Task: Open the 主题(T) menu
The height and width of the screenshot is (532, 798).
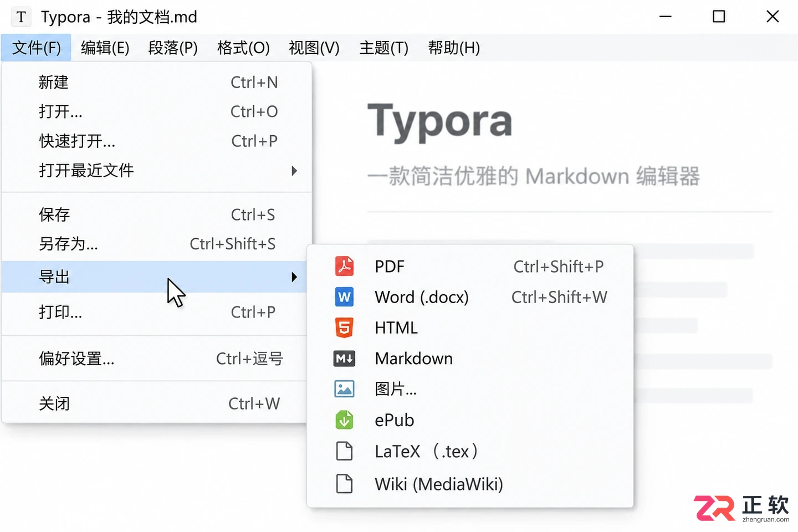Action: pyautogui.click(x=383, y=48)
